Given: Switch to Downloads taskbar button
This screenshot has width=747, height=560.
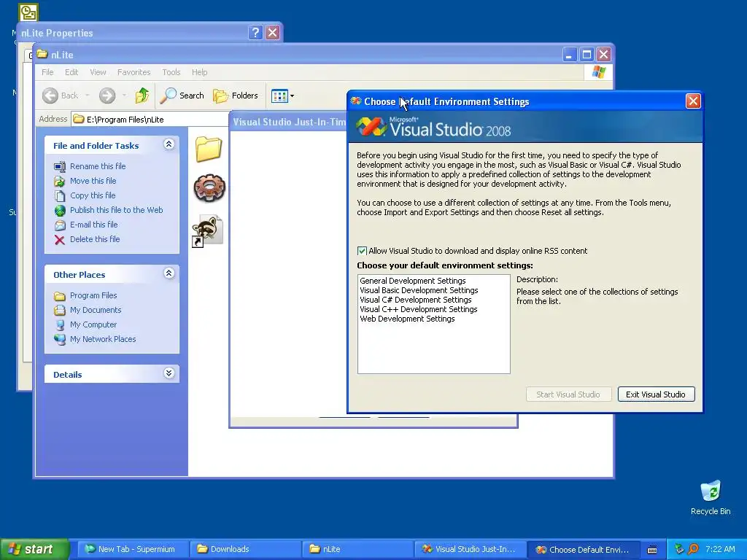Looking at the screenshot, I should pyautogui.click(x=245, y=549).
